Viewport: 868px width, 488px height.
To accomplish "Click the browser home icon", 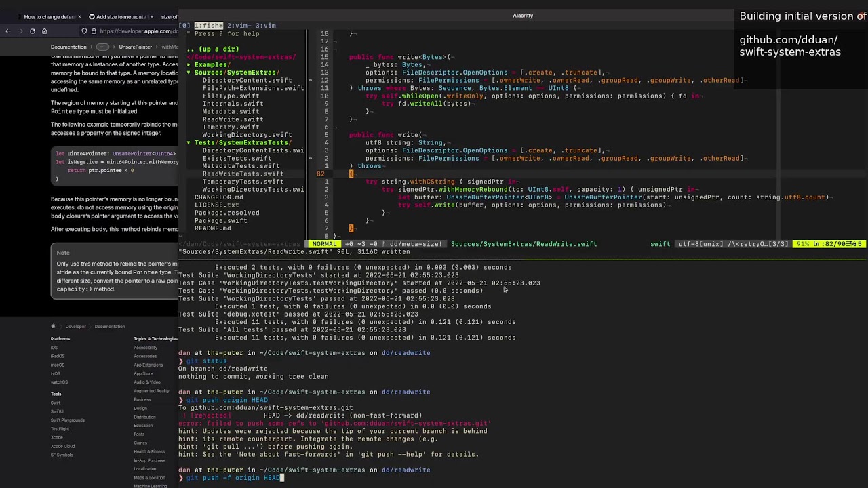I will (44, 31).
